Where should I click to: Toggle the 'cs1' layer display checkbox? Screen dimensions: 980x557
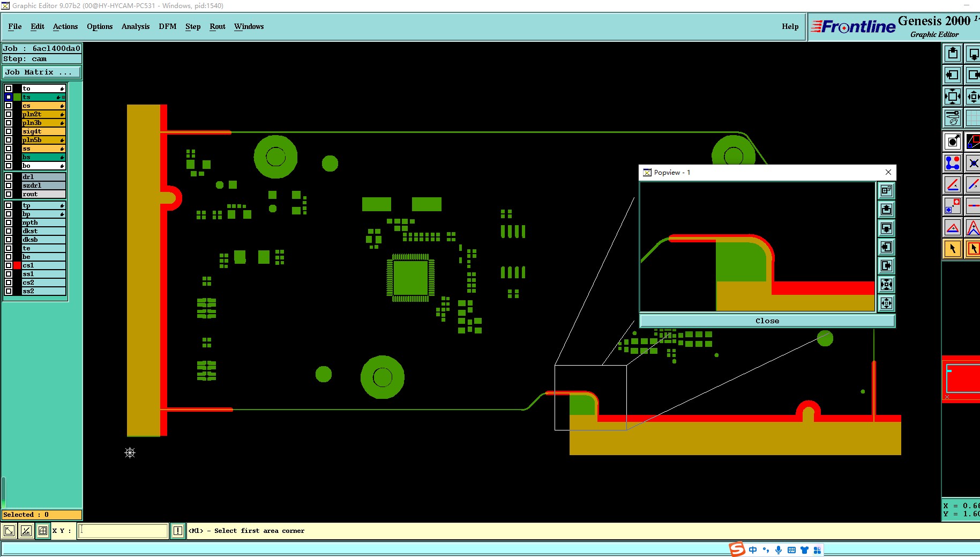9,265
